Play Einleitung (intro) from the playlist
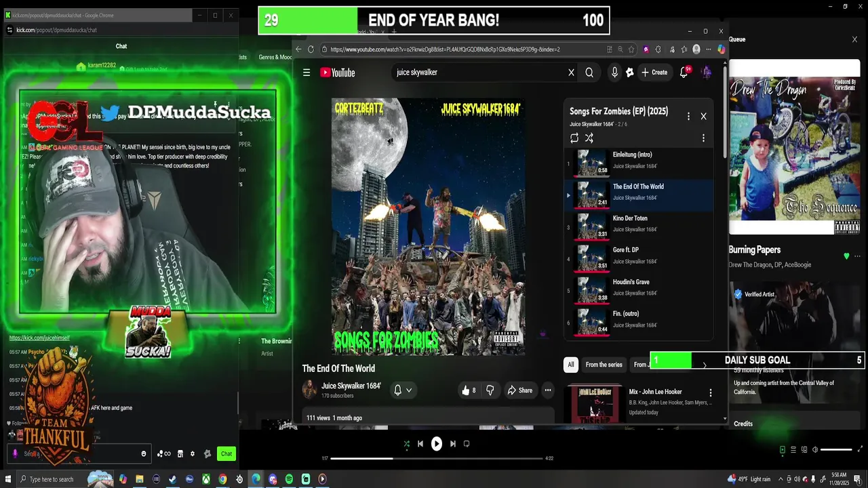868x488 pixels. [x=638, y=163]
